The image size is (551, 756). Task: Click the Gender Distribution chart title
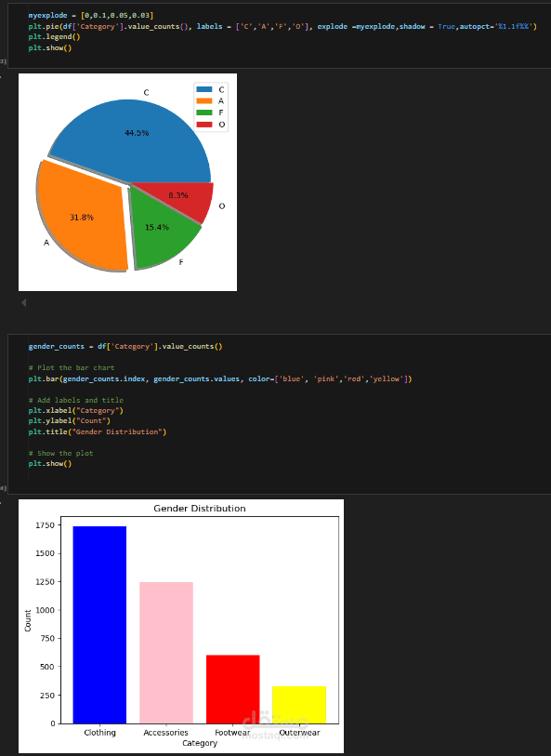(200, 508)
